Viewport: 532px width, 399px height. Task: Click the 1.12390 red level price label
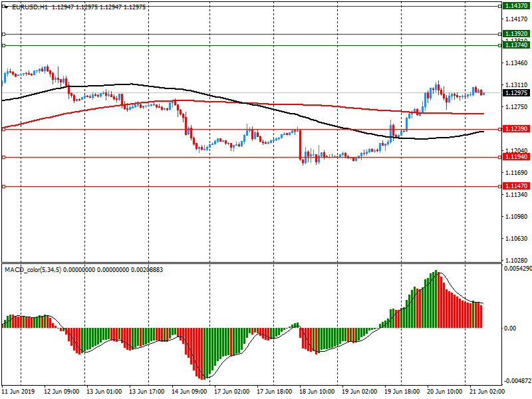pyautogui.click(x=516, y=129)
